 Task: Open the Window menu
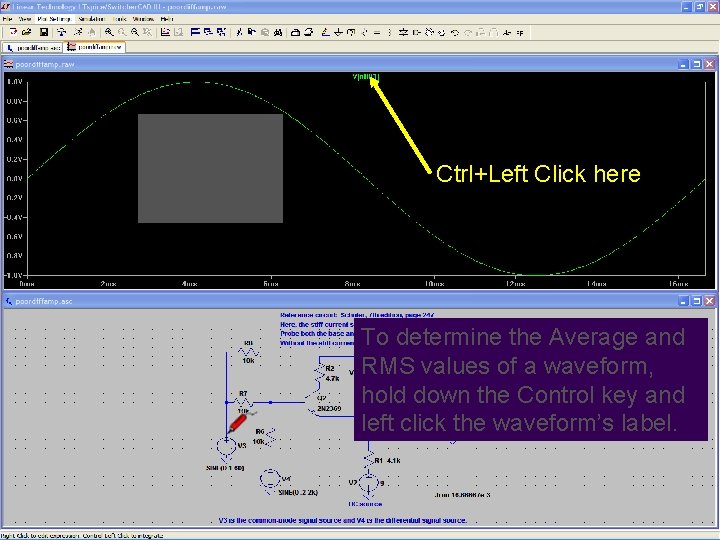pyautogui.click(x=143, y=19)
